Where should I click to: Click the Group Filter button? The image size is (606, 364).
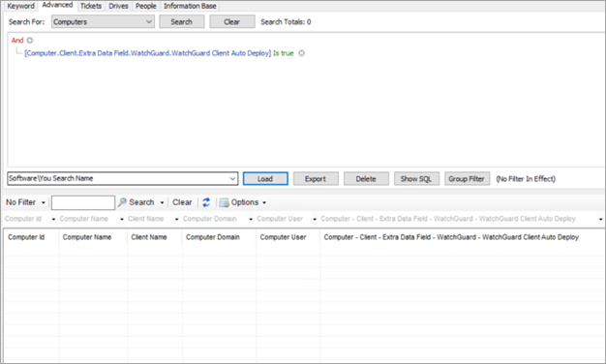(467, 178)
